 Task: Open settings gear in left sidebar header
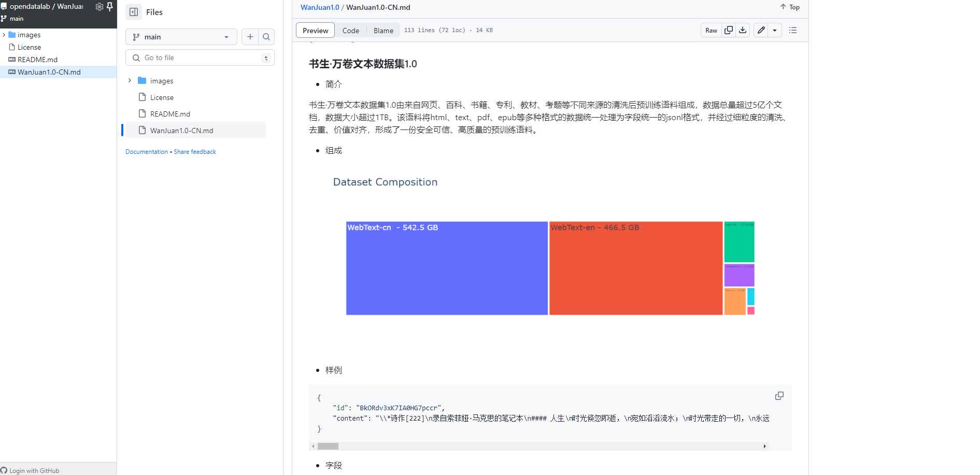100,7
